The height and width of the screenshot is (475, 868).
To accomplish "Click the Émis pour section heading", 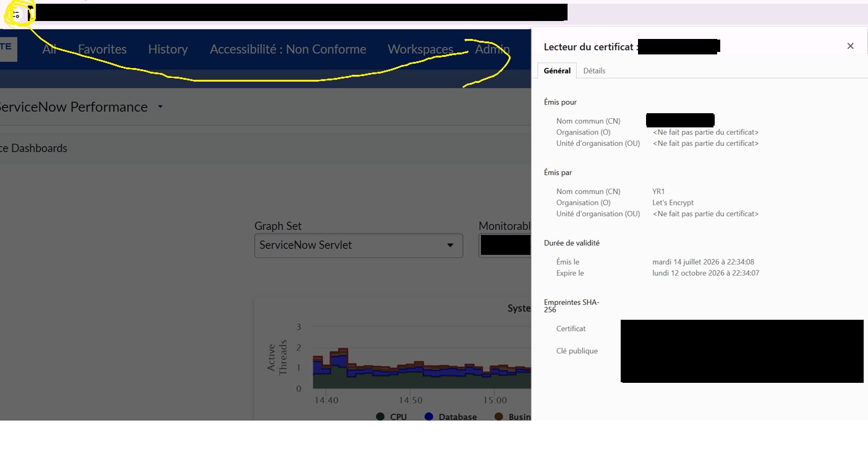I will [x=560, y=102].
